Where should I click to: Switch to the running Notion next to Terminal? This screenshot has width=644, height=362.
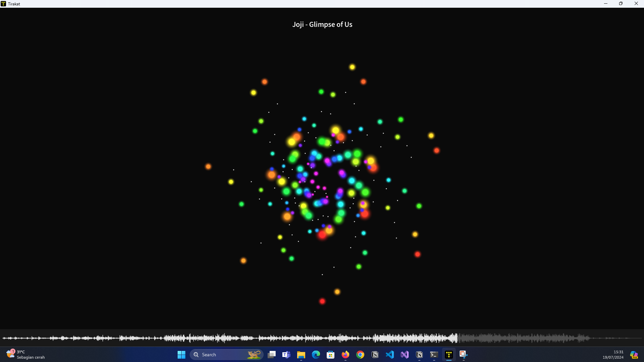click(x=419, y=355)
